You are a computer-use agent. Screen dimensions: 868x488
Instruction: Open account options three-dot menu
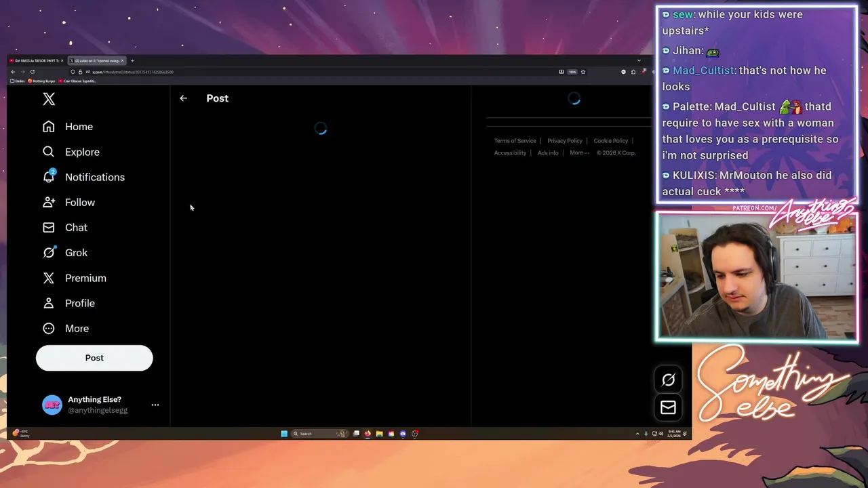155,405
